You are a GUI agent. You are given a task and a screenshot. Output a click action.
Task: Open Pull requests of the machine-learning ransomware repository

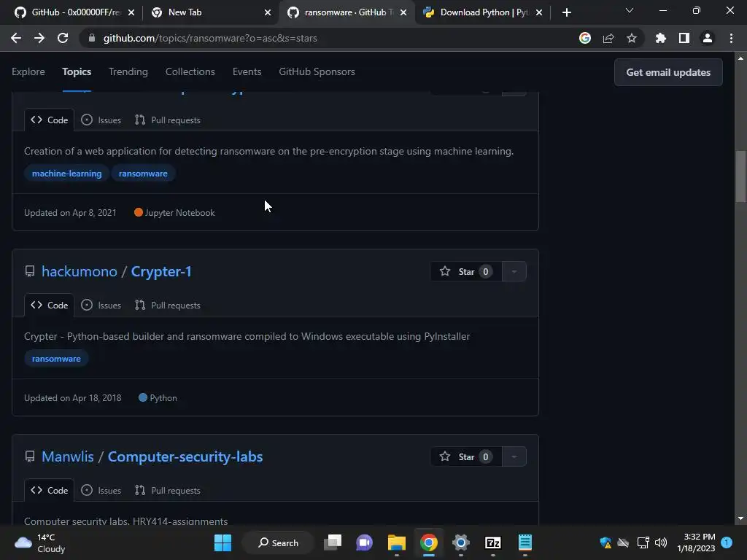(x=167, y=120)
